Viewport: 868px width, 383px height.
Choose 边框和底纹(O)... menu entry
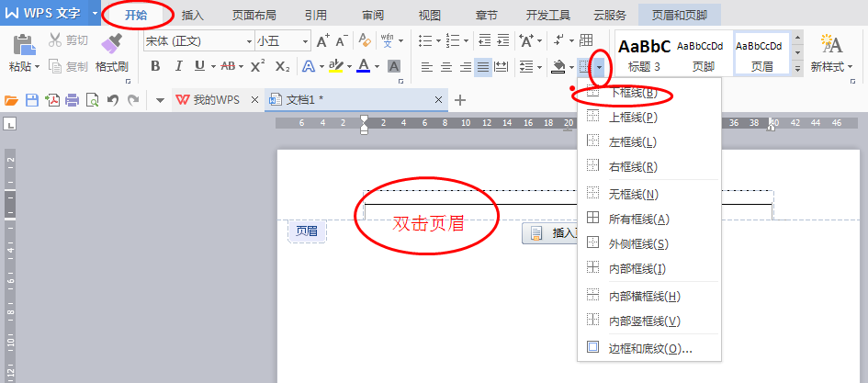(648, 349)
